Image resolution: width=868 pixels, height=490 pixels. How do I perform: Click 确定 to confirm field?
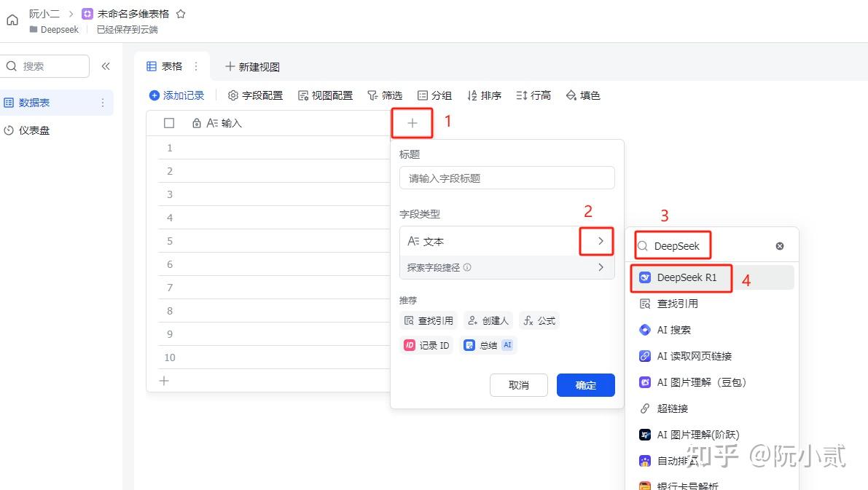point(586,385)
